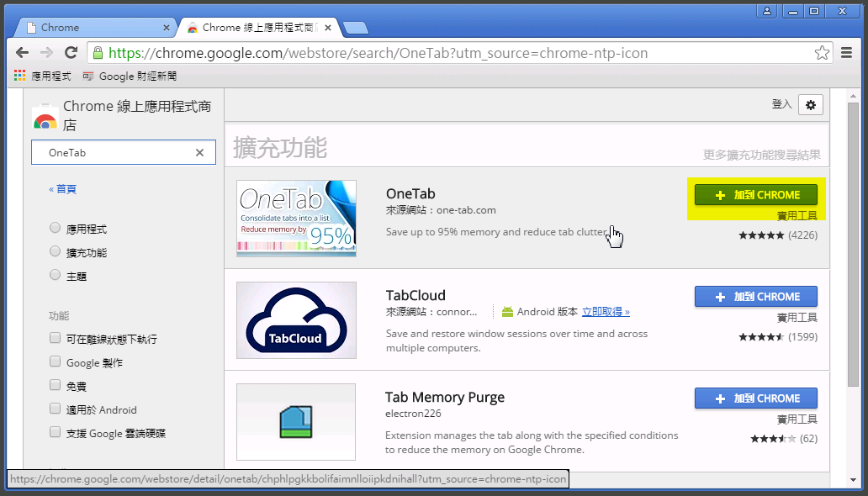Click the 登入 sign-in link
Screen dimensions: 868x496
(x=781, y=104)
